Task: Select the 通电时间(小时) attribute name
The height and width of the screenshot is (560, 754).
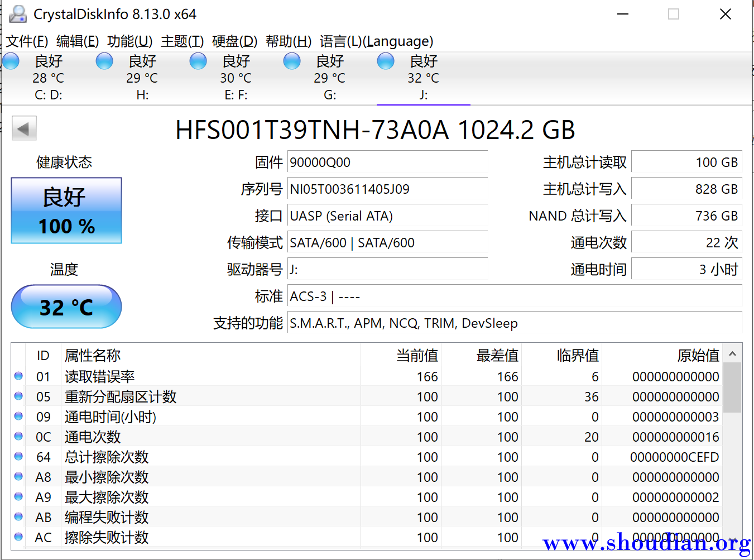Action: [x=111, y=417]
